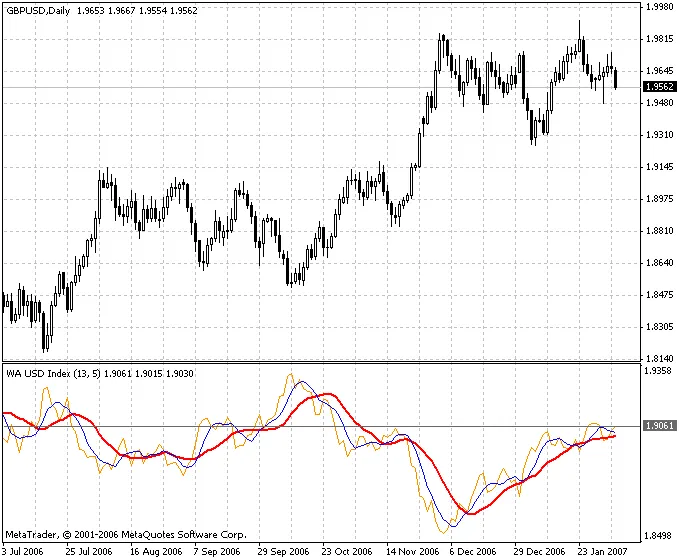The width and height of the screenshot is (680, 560).
Task: Click the 25 Jul 2006 date label
Action: (x=89, y=551)
